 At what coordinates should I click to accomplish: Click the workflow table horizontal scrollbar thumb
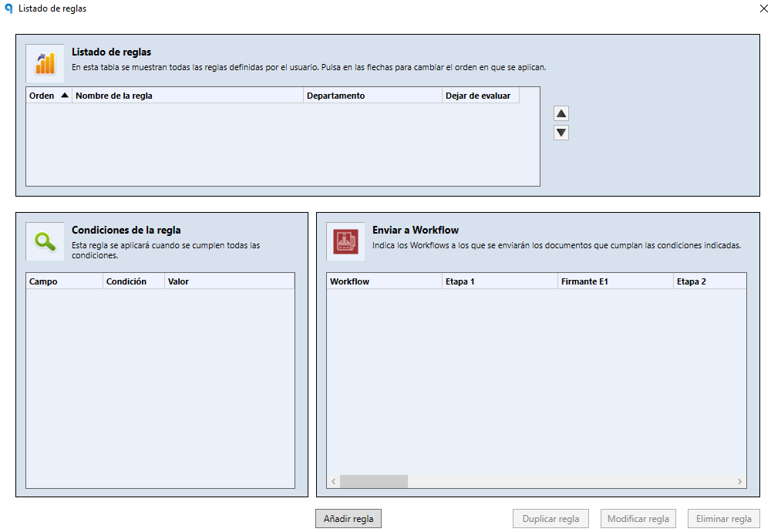tap(374, 481)
